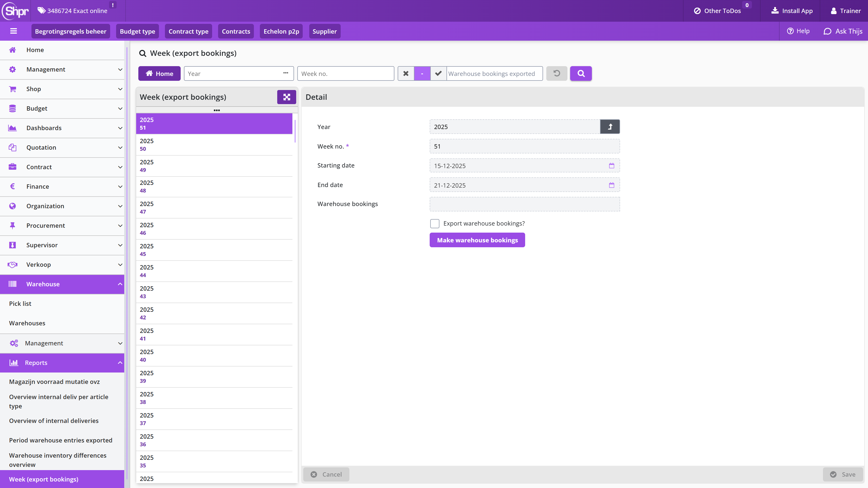
Task: Click the purple Home button
Action: click(159, 73)
